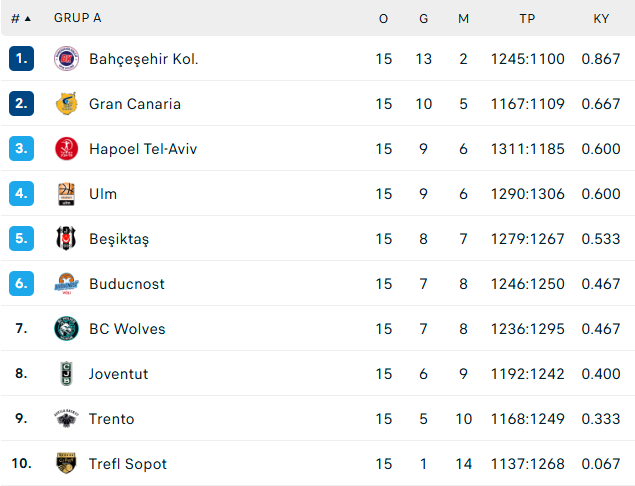The width and height of the screenshot is (635, 486).
Task: Click the TP column header
Action: point(527,19)
